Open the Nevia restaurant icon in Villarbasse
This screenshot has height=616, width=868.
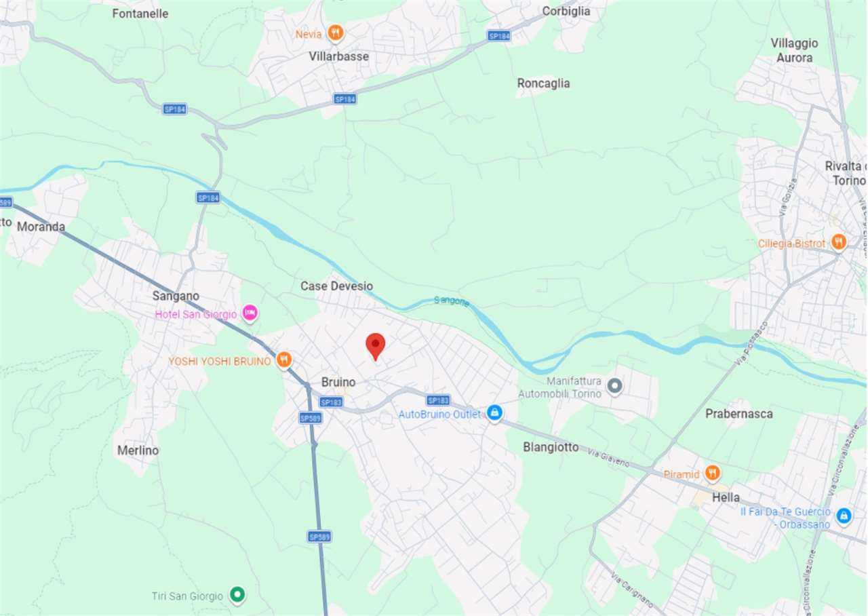pyautogui.click(x=335, y=33)
